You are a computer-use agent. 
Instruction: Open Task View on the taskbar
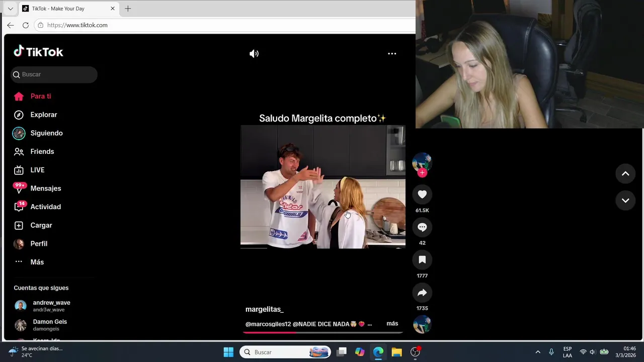coord(342,352)
